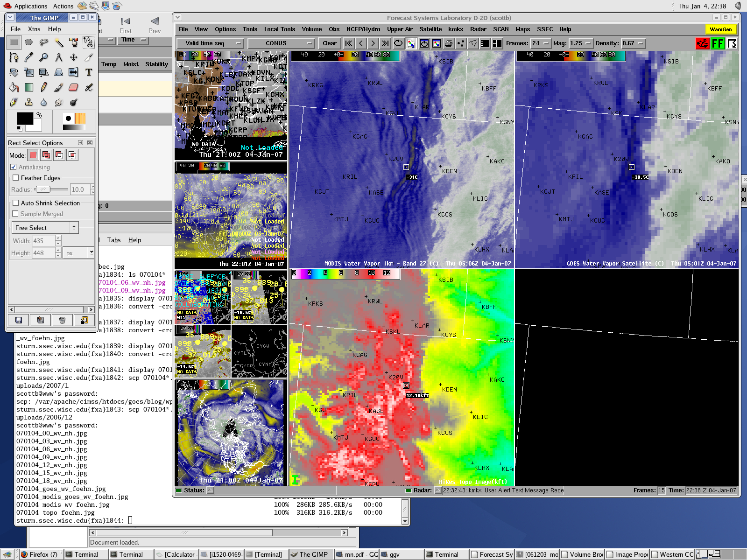This screenshot has height=560, width=747.
Task: Select the Free Select lasso tool
Action: [44, 42]
